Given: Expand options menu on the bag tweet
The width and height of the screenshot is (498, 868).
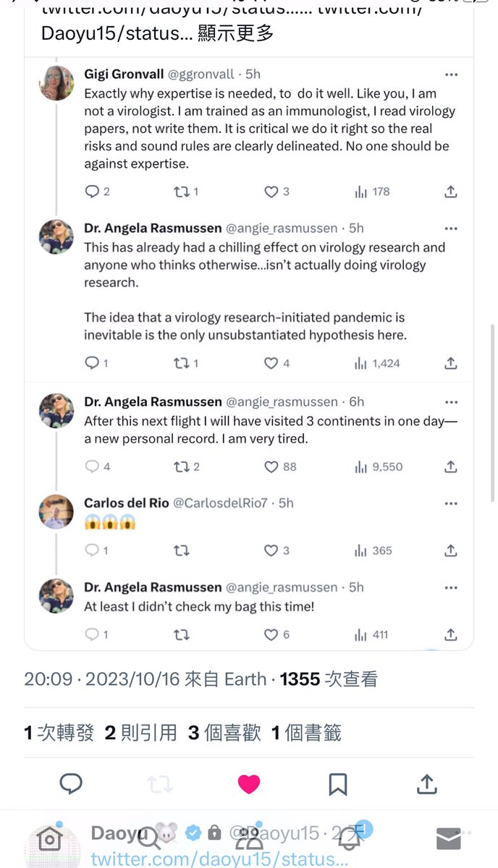Looking at the screenshot, I should 451,587.
